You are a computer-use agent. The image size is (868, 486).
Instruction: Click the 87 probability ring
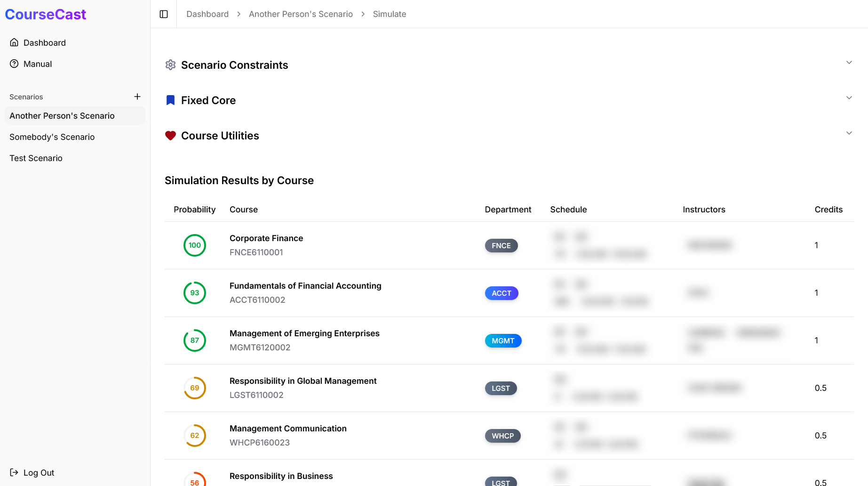[195, 340]
